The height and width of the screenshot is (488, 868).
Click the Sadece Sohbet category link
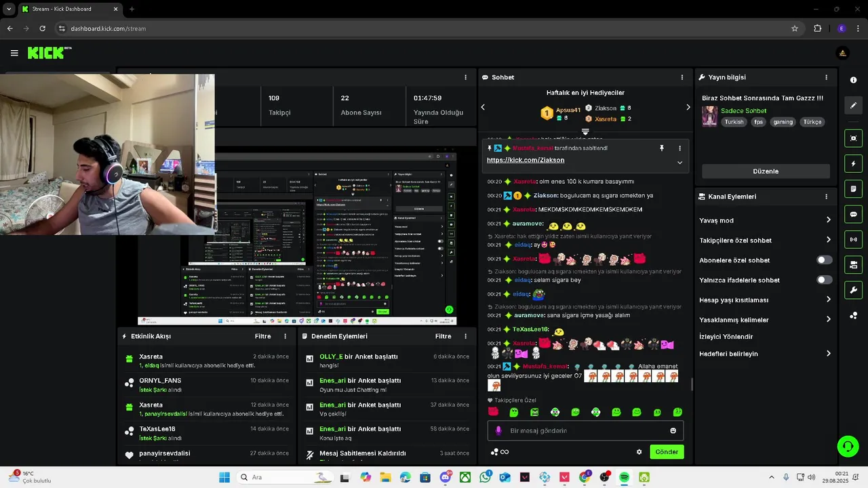(743, 110)
